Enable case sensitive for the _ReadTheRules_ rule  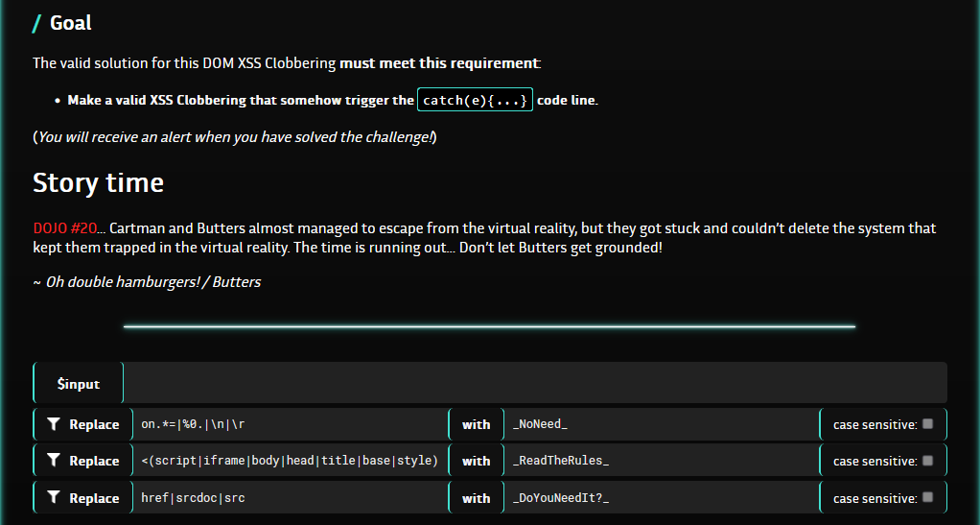click(x=927, y=461)
